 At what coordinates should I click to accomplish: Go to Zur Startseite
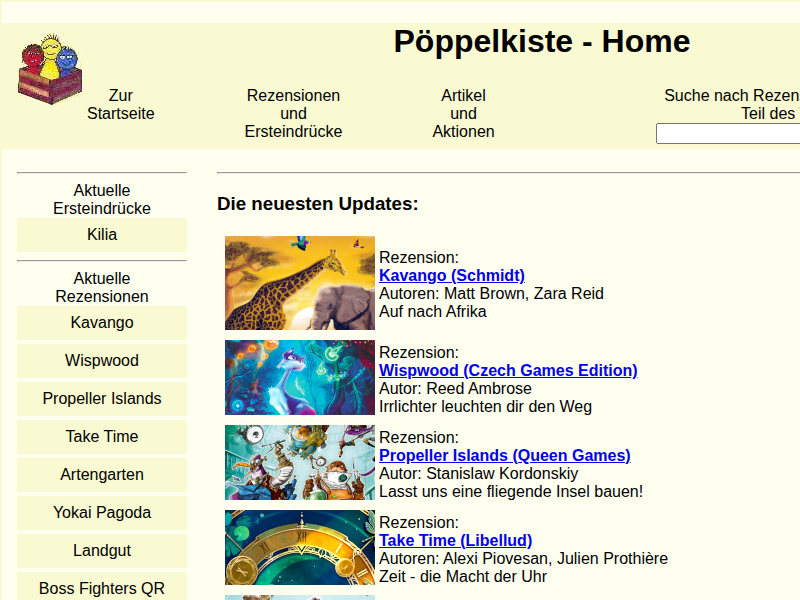point(120,104)
